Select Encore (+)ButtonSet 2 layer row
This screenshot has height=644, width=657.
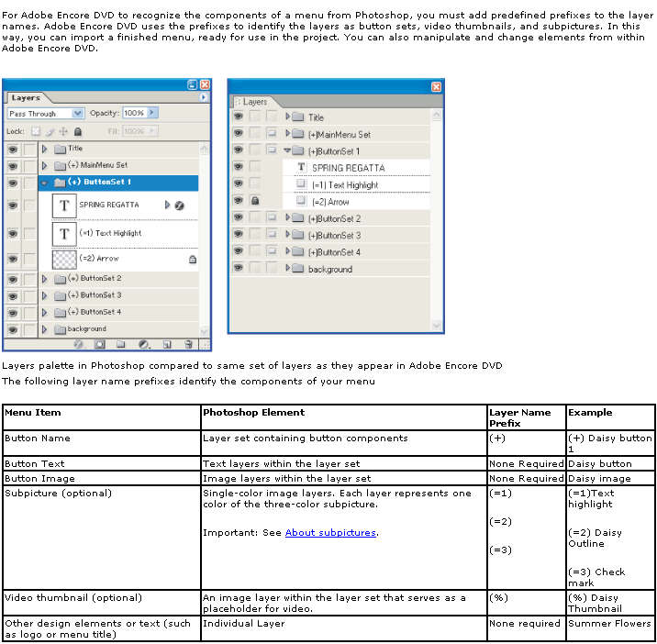331,218
